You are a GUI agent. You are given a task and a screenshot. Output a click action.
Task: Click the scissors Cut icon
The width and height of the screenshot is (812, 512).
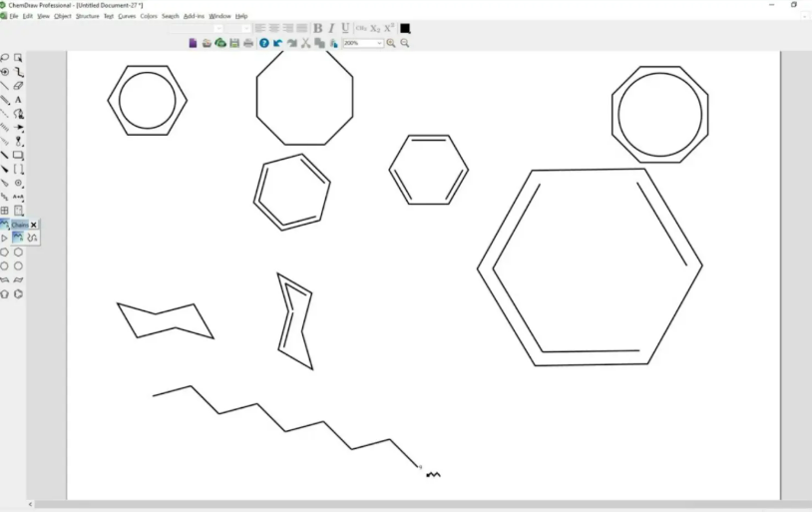(x=305, y=43)
